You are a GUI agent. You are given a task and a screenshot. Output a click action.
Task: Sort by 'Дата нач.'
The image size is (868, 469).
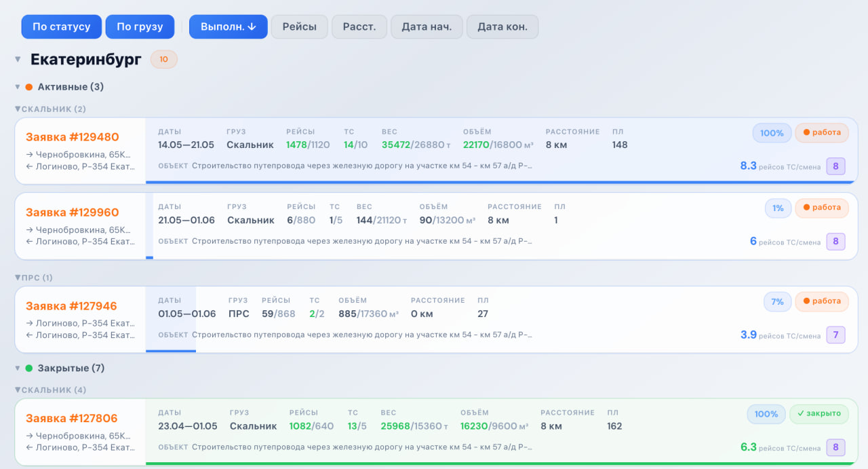(427, 26)
